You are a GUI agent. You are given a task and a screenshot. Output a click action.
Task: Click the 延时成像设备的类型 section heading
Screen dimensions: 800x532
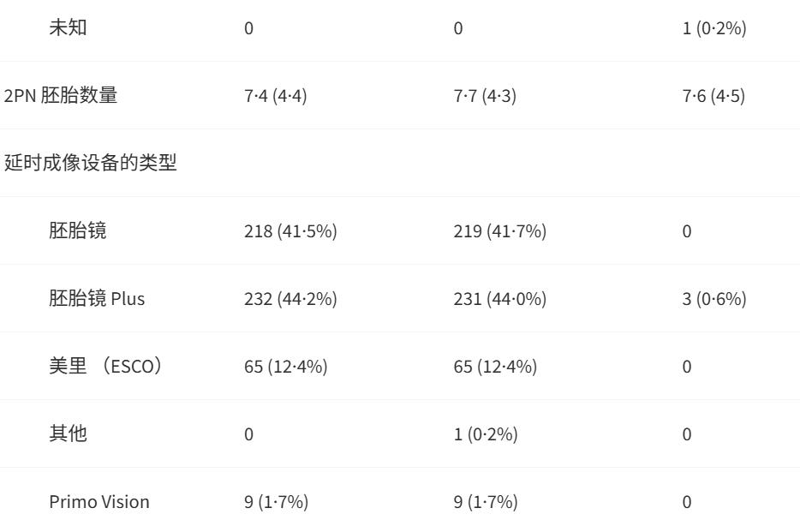90,163
